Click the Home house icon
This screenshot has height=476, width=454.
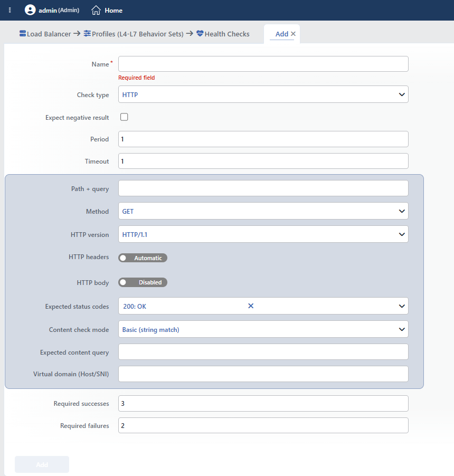pyautogui.click(x=96, y=10)
